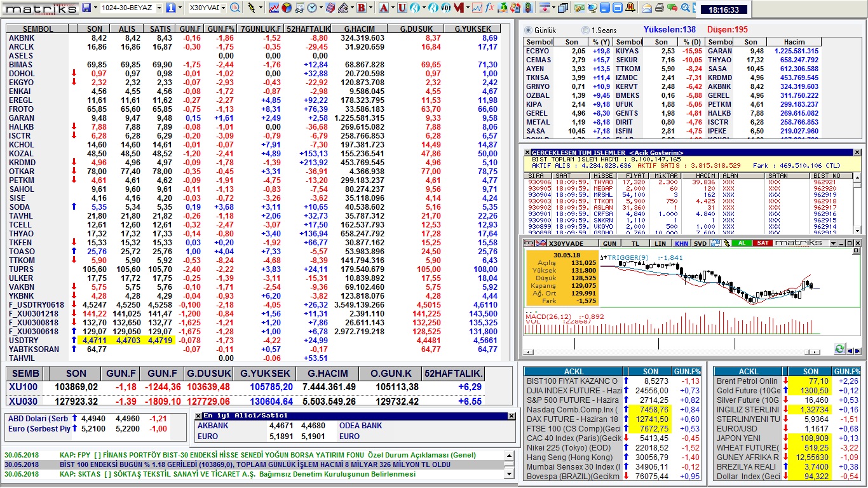Open the dropdown next to red B icon
This screenshot has width=868, height=488.
tap(370, 8)
